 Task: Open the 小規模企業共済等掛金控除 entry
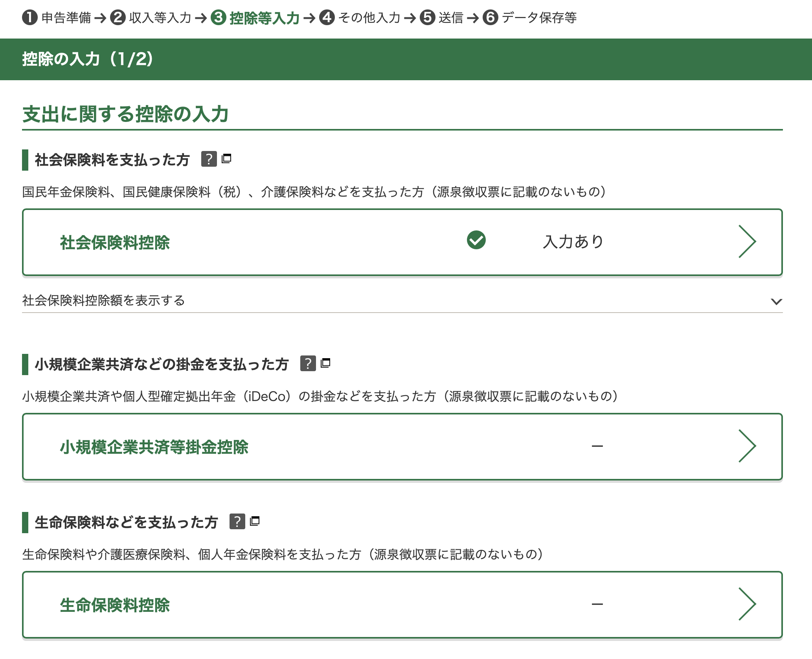[x=154, y=447]
